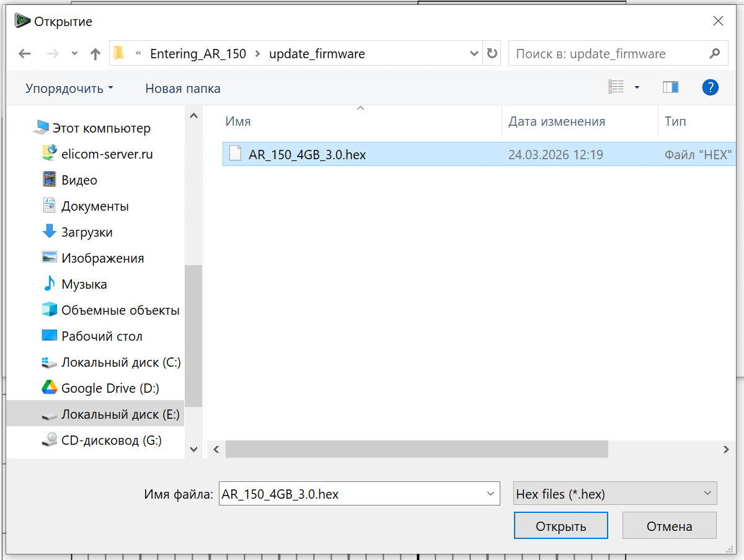Click the Этот компьютер monitor icon
This screenshot has width=744, height=560.
click(x=41, y=128)
